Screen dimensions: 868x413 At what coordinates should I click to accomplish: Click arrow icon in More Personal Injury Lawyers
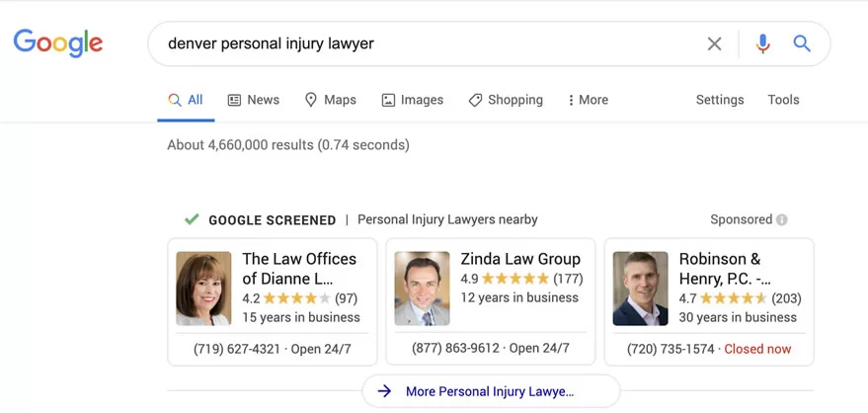tap(384, 391)
